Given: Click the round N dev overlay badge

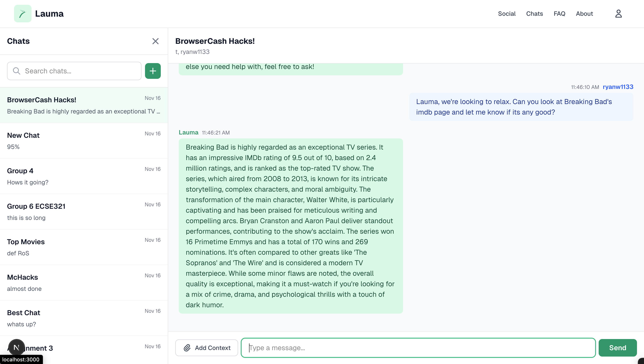Looking at the screenshot, I should point(16,347).
